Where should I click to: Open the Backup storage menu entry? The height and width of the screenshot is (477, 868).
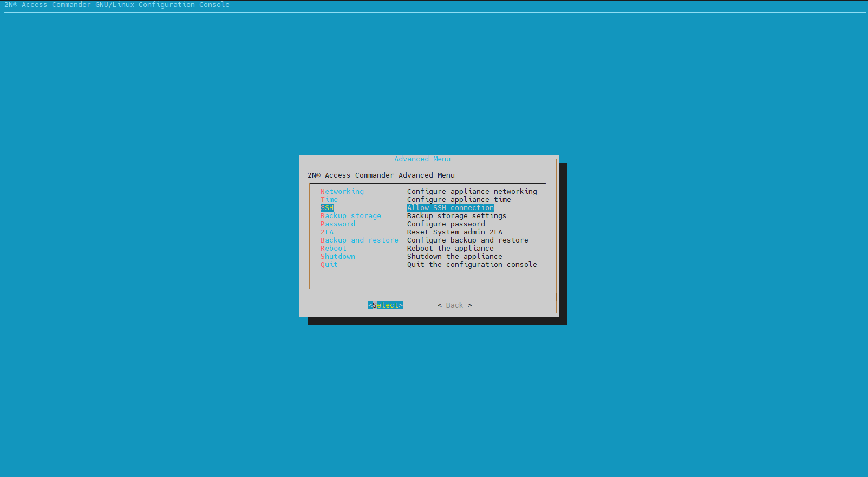pyautogui.click(x=350, y=216)
